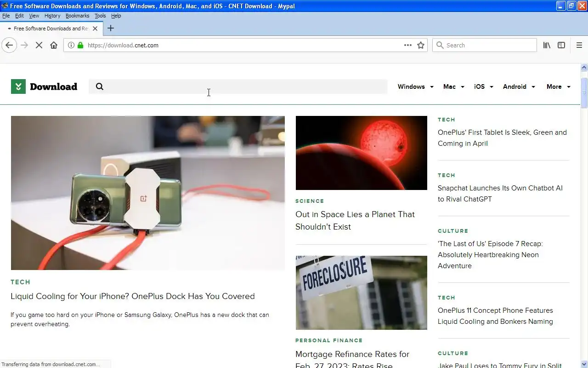Click the site search input box
588x368 pixels.
(x=238, y=86)
